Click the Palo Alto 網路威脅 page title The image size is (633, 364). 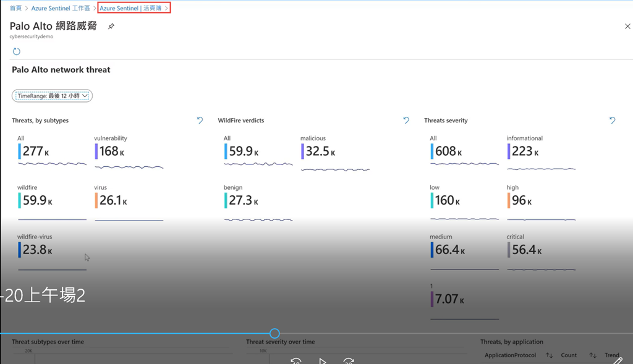53,26
